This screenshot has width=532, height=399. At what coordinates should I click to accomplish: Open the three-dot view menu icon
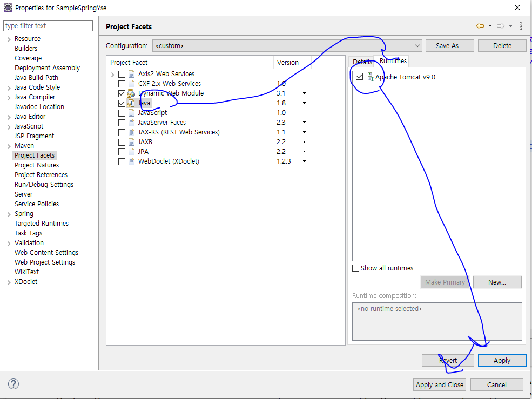[521, 26]
